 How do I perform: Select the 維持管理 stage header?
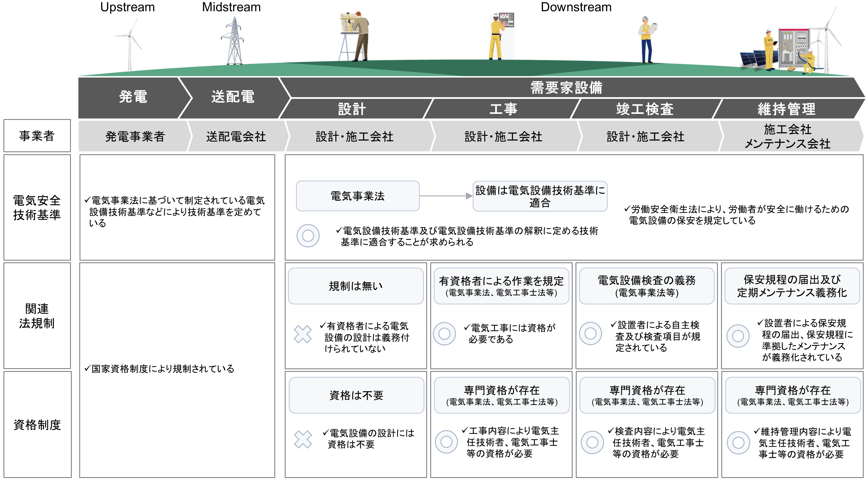[x=786, y=109]
